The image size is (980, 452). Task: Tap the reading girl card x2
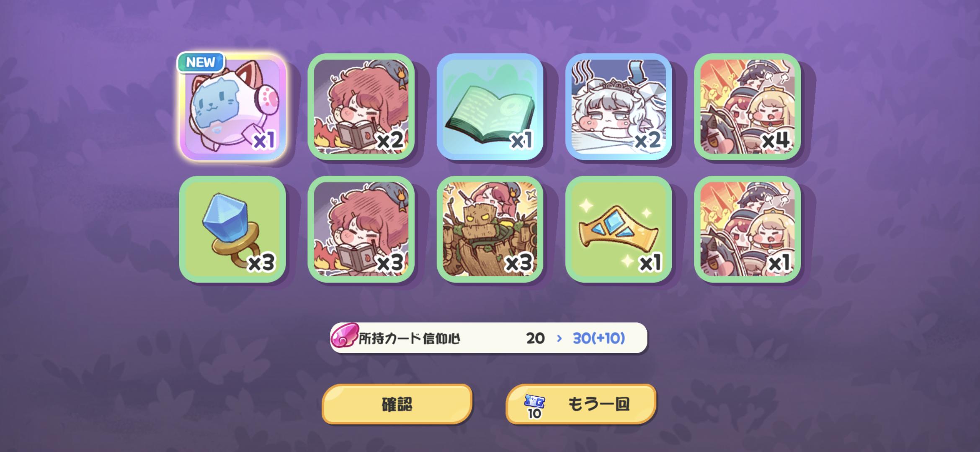tap(361, 107)
